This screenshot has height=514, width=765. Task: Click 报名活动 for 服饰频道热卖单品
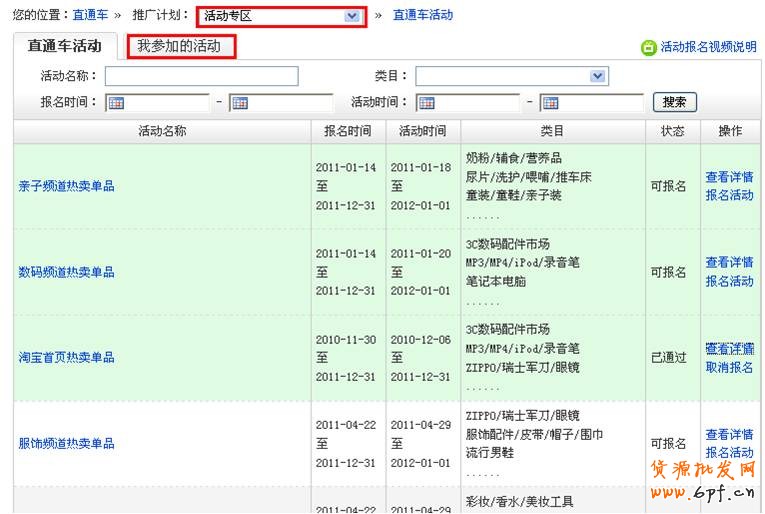pyautogui.click(x=729, y=453)
